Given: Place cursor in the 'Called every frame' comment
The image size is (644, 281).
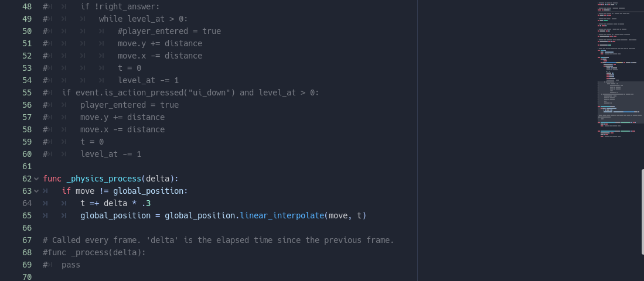Looking at the screenshot, I should 219,241.
